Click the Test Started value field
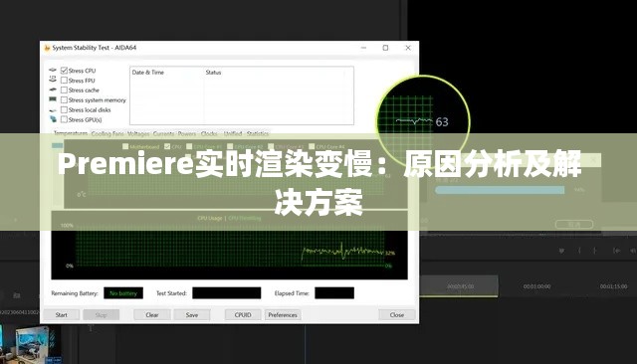The image size is (637, 364). (x=227, y=293)
